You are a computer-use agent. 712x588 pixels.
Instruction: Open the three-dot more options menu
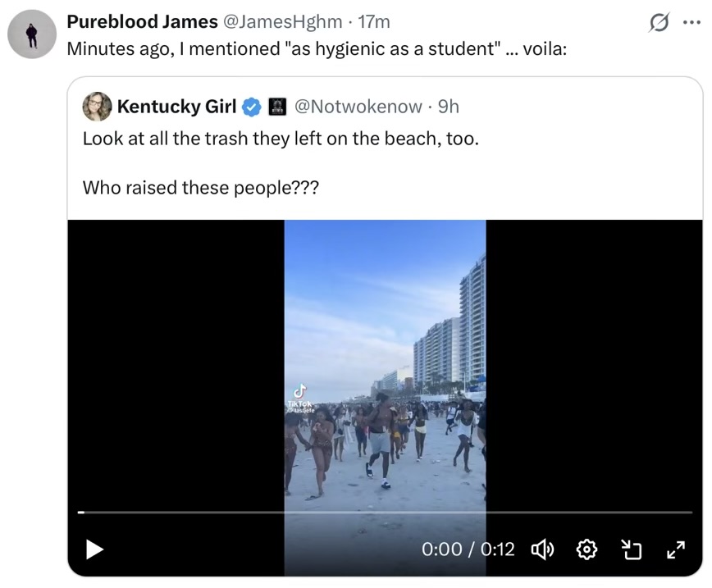(691, 22)
